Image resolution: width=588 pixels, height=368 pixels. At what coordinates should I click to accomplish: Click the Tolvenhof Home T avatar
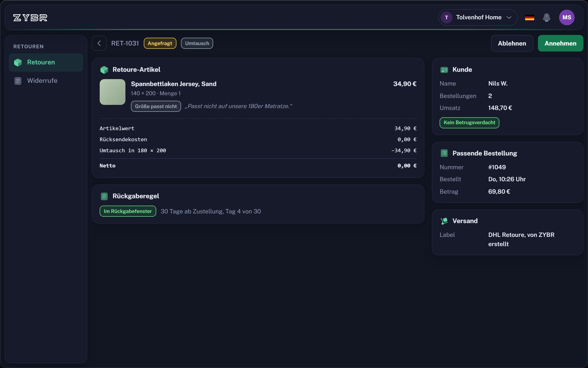(x=446, y=17)
